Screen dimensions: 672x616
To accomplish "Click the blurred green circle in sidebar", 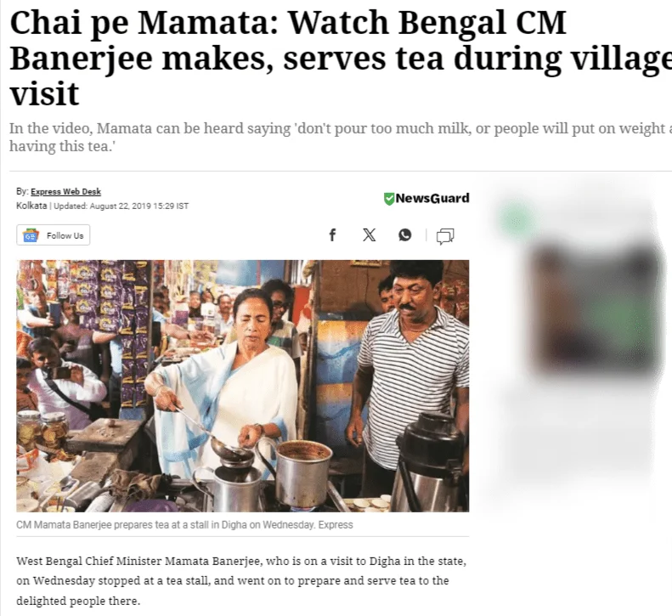I will [516, 220].
